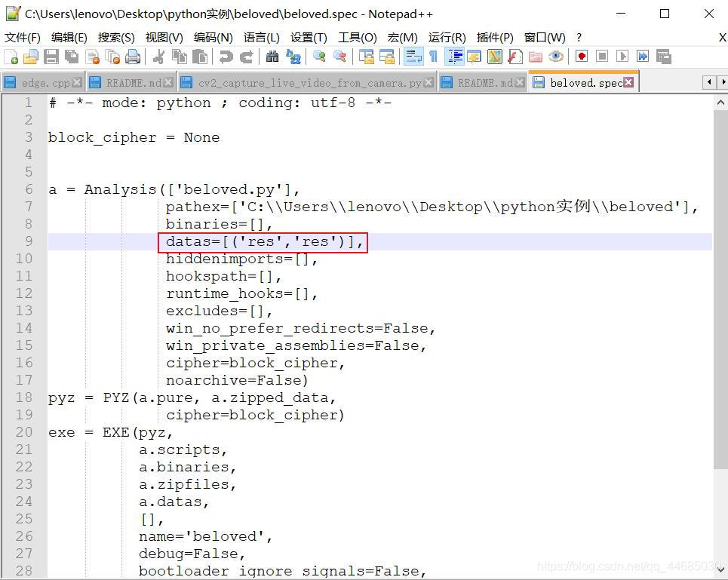The width and height of the screenshot is (728, 580).
Task: Toggle Show all characters pilcrow icon
Action: tap(433, 57)
